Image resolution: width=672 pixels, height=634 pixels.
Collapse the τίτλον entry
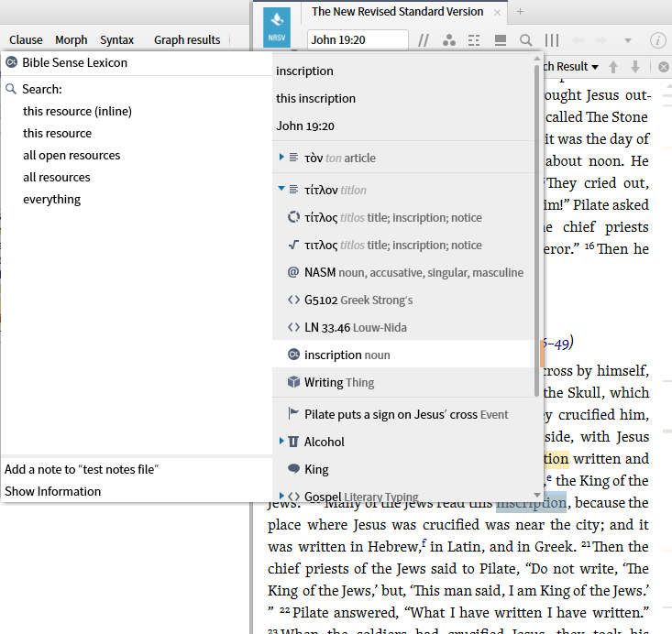tap(281, 189)
